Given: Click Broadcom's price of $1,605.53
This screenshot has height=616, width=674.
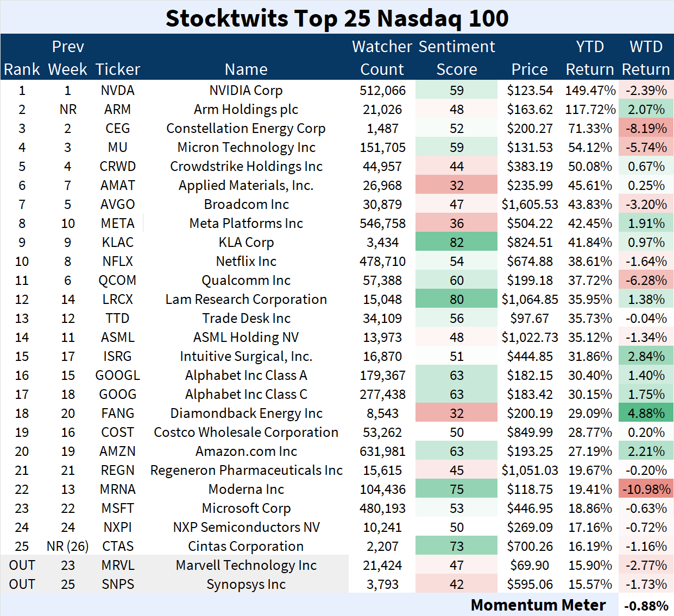Looking at the screenshot, I should point(530,205).
